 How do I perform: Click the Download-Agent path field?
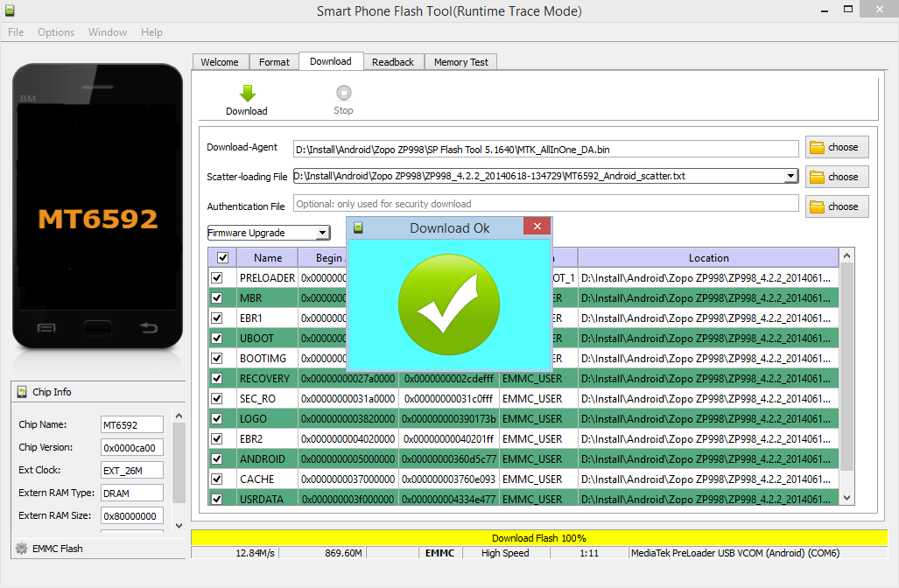546,149
